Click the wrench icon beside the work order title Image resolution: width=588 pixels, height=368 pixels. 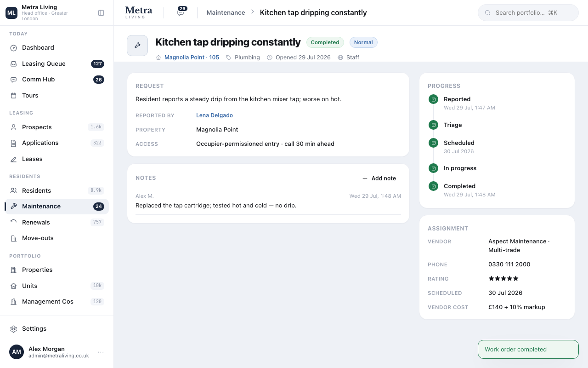click(x=137, y=46)
